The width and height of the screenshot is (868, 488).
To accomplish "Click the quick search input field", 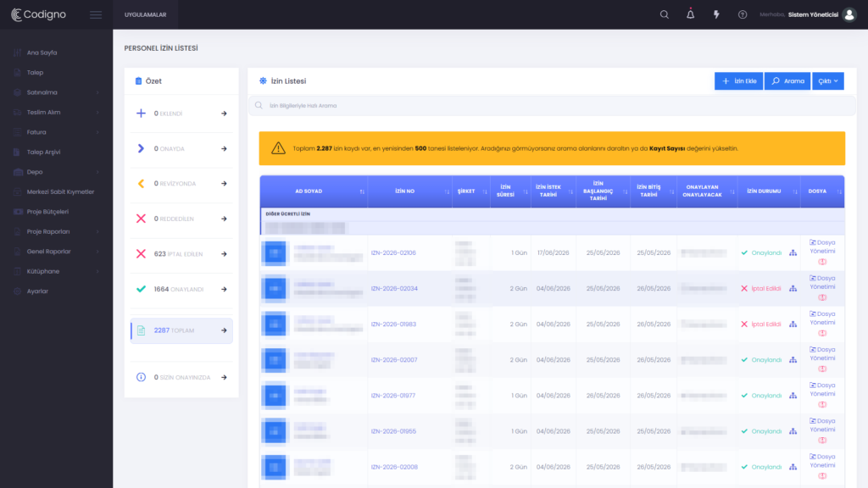I will click(552, 106).
